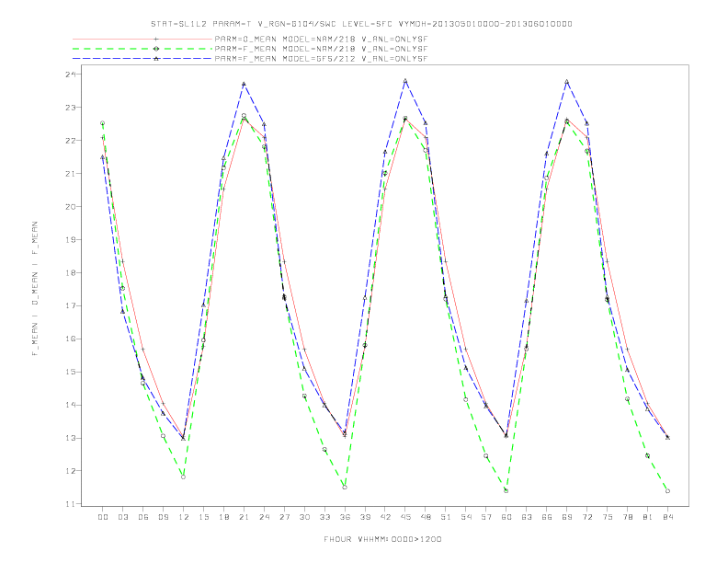728x563 pixels.
Task: Click the green dashed legend line sample
Action: [x=142, y=49]
